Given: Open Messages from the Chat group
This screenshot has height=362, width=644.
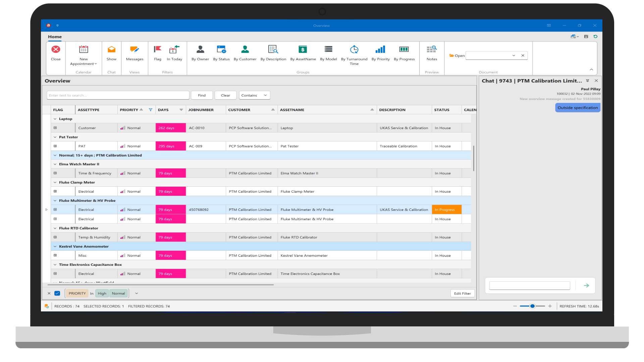Looking at the screenshot, I should pos(134,54).
